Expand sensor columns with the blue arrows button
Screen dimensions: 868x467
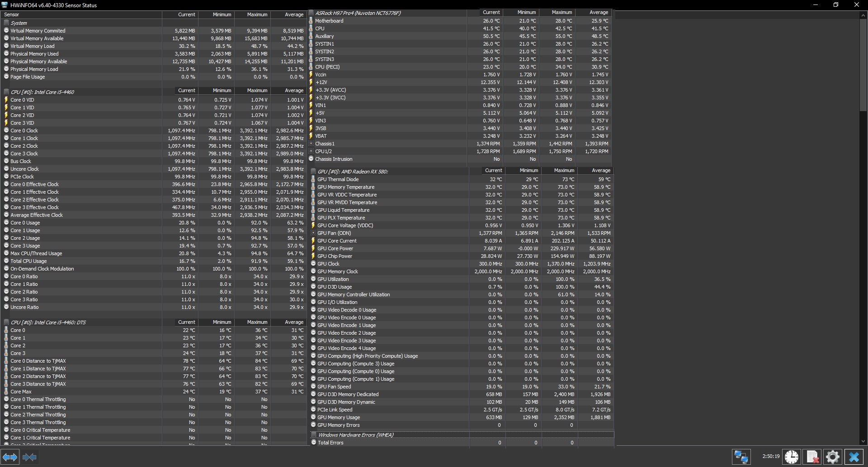coord(10,457)
